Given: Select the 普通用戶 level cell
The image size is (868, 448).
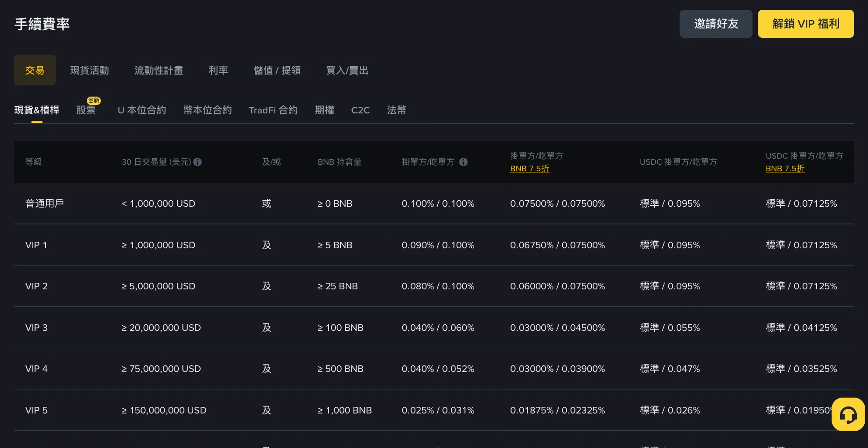Looking at the screenshot, I should (x=45, y=203).
